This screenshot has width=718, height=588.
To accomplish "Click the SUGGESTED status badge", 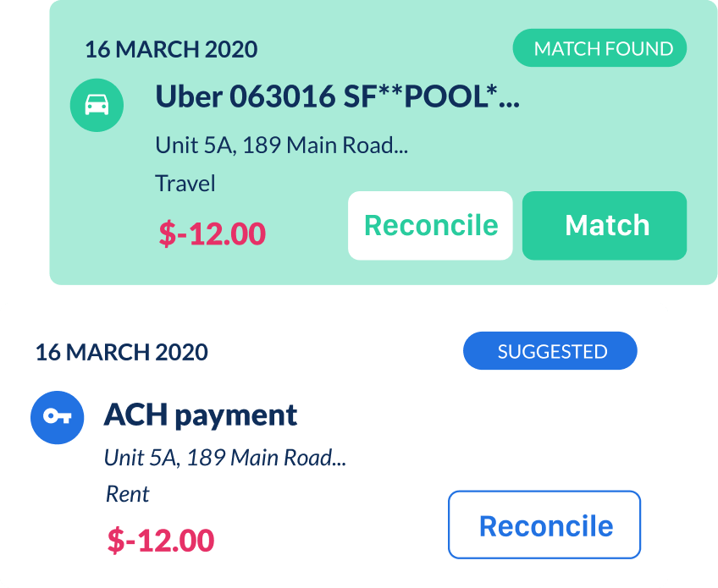I will [550, 351].
